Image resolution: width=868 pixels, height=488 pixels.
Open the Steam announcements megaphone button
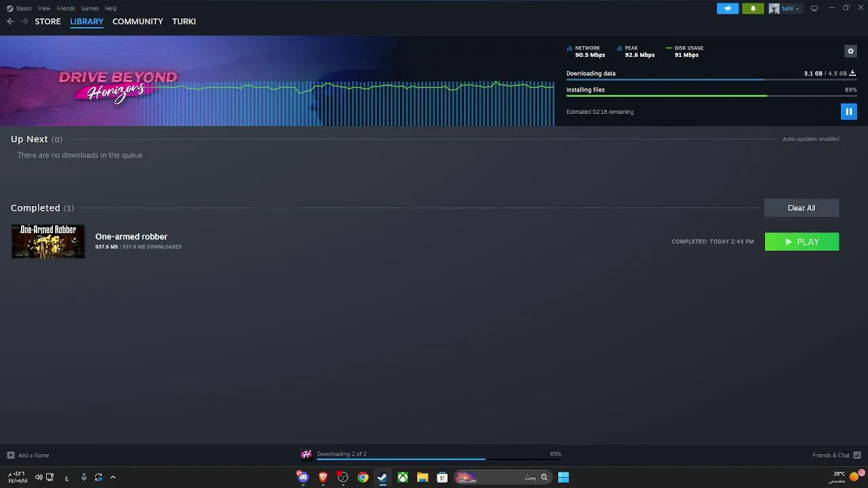tap(728, 9)
